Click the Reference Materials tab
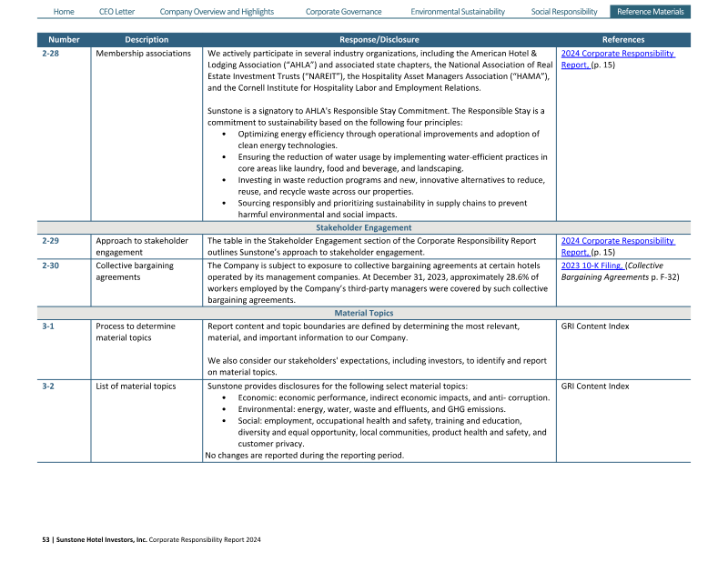The height and width of the screenshot is (562, 728). pos(651,12)
